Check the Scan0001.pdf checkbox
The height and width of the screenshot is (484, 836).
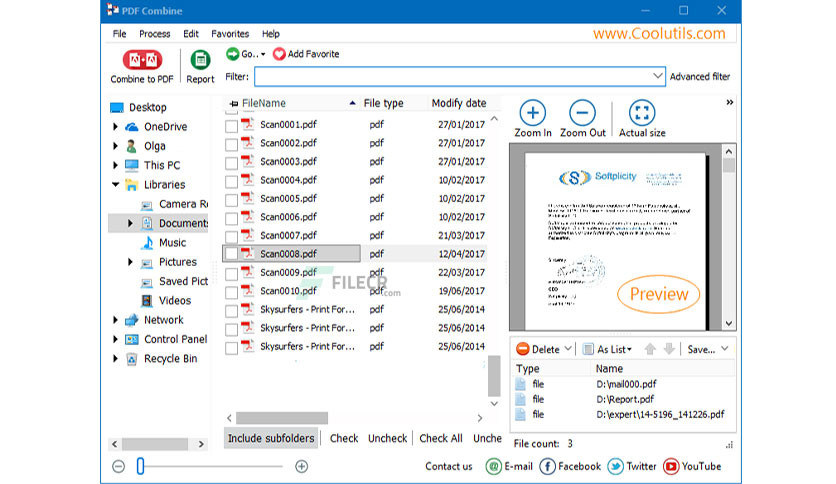[231, 126]
